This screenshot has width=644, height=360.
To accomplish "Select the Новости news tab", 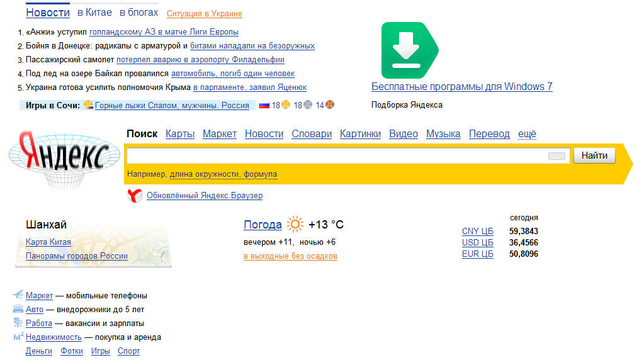I will tap(48, 13).
